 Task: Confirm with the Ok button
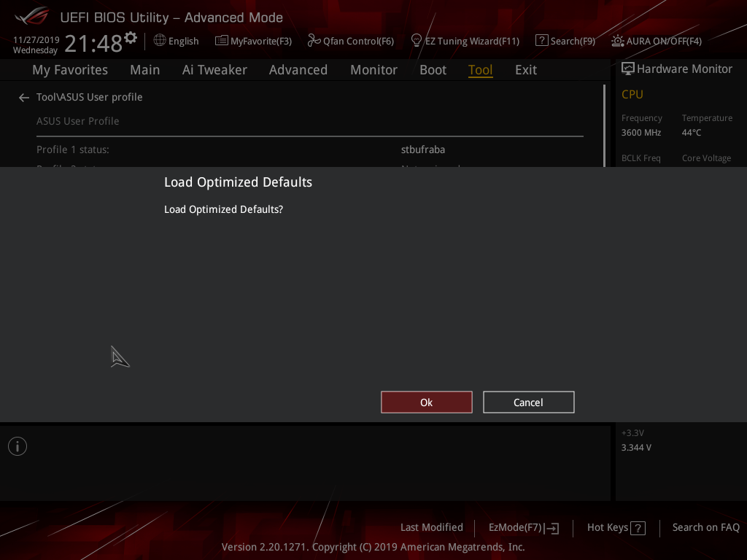(x=426, y=402)
